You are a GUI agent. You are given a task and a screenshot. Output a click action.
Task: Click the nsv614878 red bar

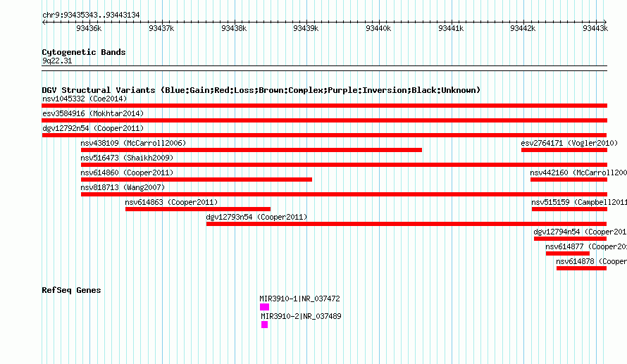(581, 268)
